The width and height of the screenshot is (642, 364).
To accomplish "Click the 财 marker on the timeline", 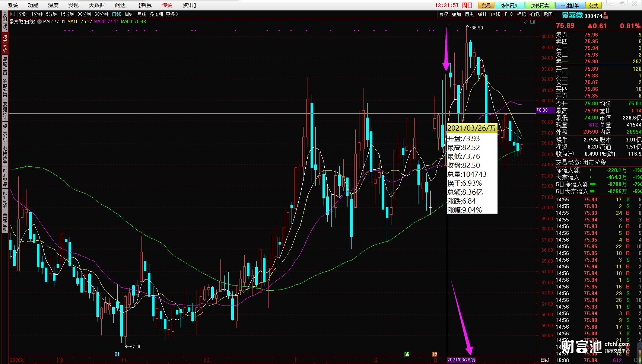I will coord(117,354).
